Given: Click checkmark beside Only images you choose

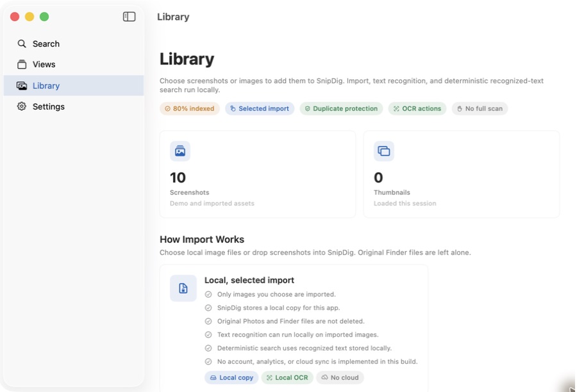Looking at the screenshot, I should pos(208,294).
